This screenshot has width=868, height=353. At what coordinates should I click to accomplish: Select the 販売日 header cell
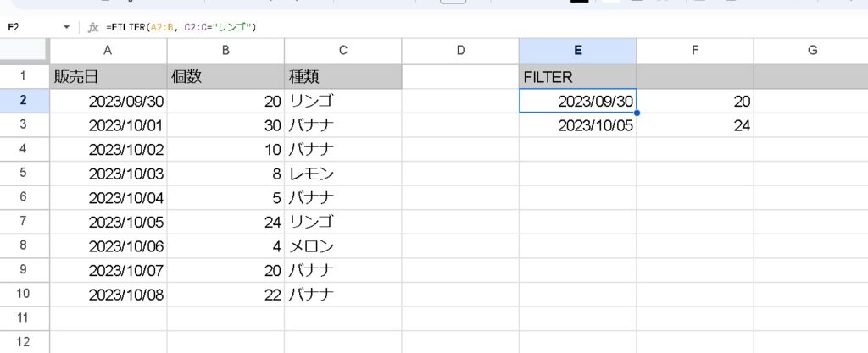(x=108, y=77)
